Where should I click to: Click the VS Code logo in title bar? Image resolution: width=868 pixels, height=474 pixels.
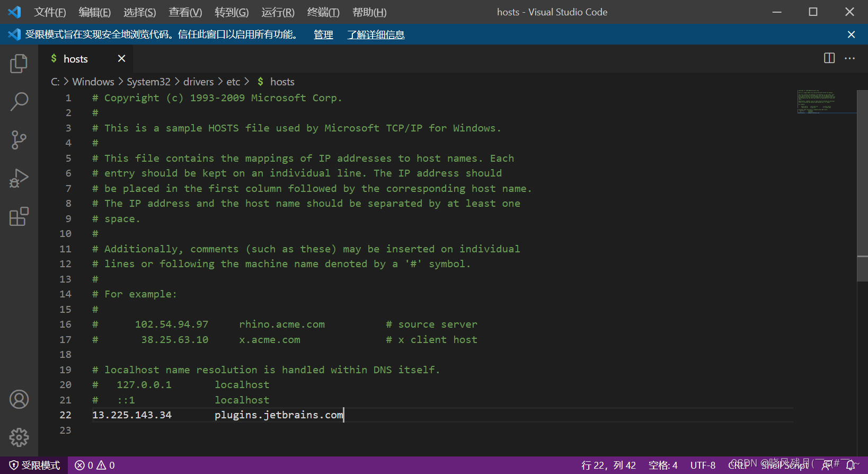coord(14,12)
